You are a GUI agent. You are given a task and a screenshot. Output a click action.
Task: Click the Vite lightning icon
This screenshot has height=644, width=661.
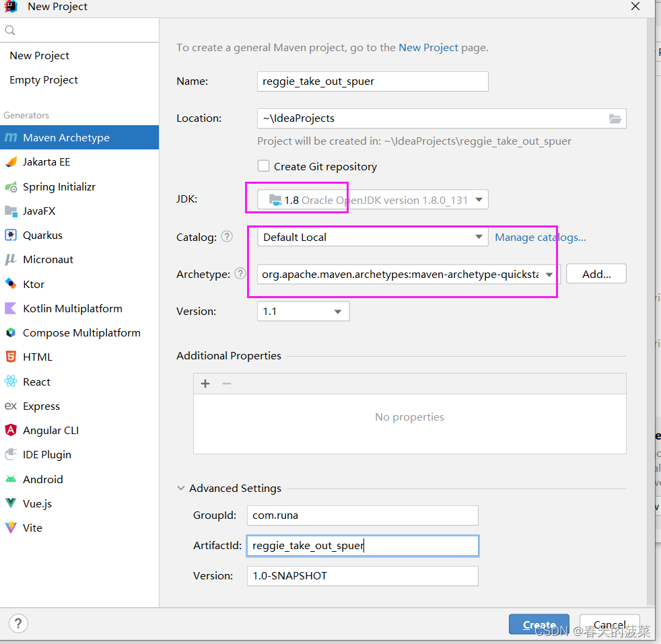pyautogui.click(x=11, y=528)
